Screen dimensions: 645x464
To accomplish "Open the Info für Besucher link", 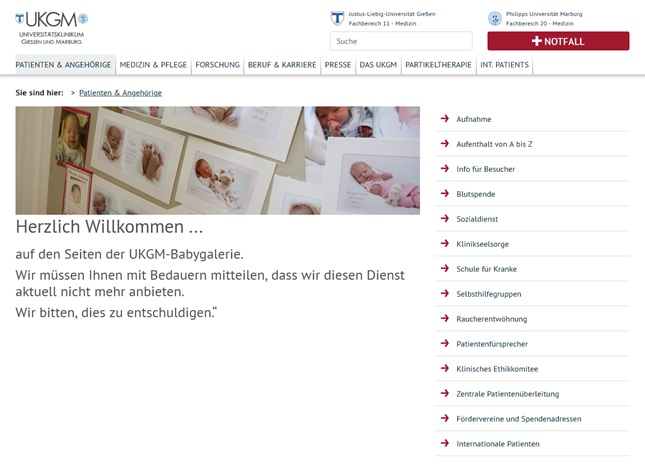I will [x=485, y=169].
